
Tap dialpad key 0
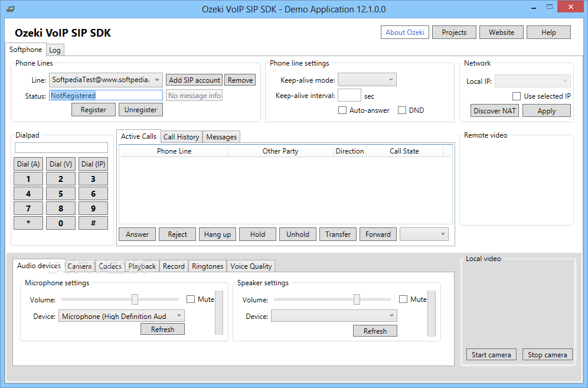61,223
